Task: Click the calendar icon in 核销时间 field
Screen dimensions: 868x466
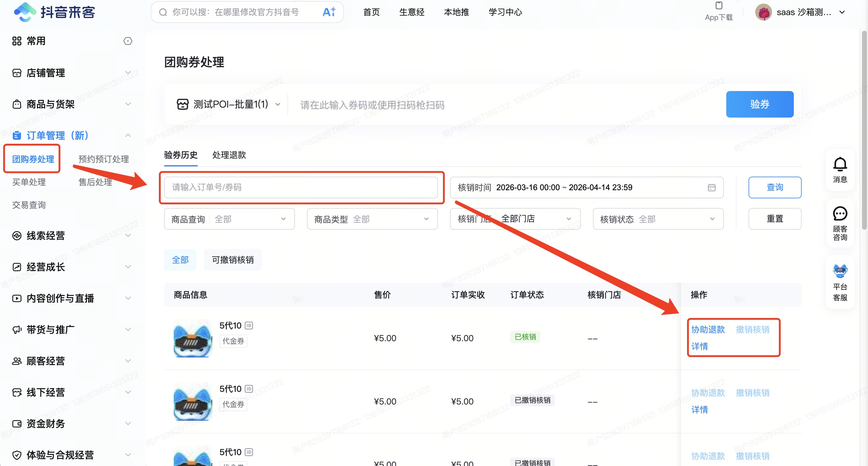Action: [711, 187]
